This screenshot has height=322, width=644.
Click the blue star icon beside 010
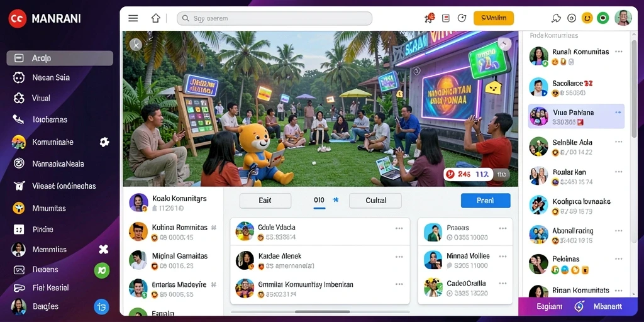coord(336,200)
